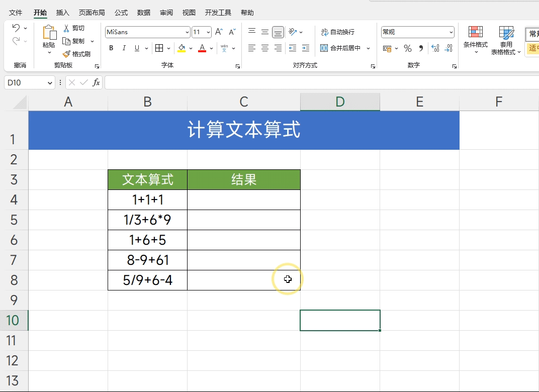Viewport: 539px width, 392px height.
Task: Click the insert function fx icon
Action: [96, 82]
